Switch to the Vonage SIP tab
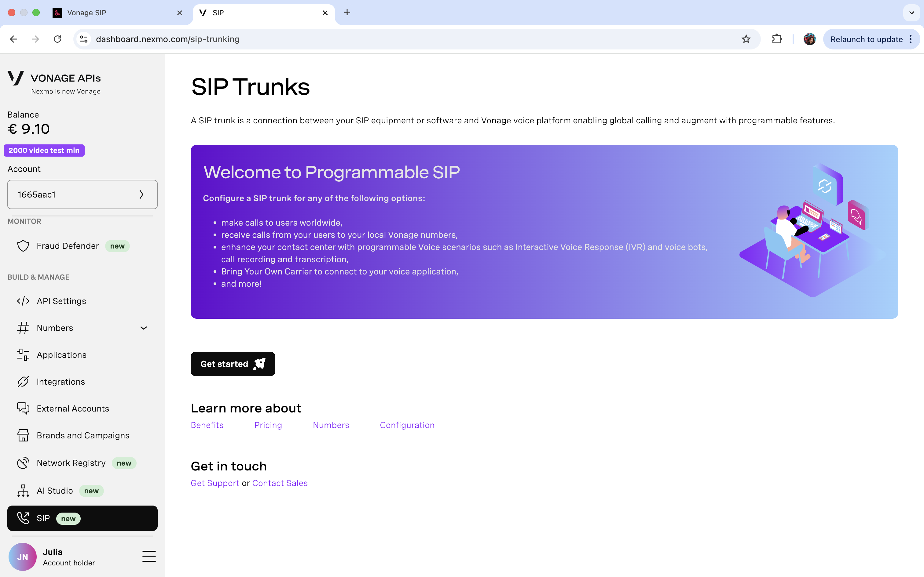The width and height of the screenshot is (924, 577). click(115, 13)
